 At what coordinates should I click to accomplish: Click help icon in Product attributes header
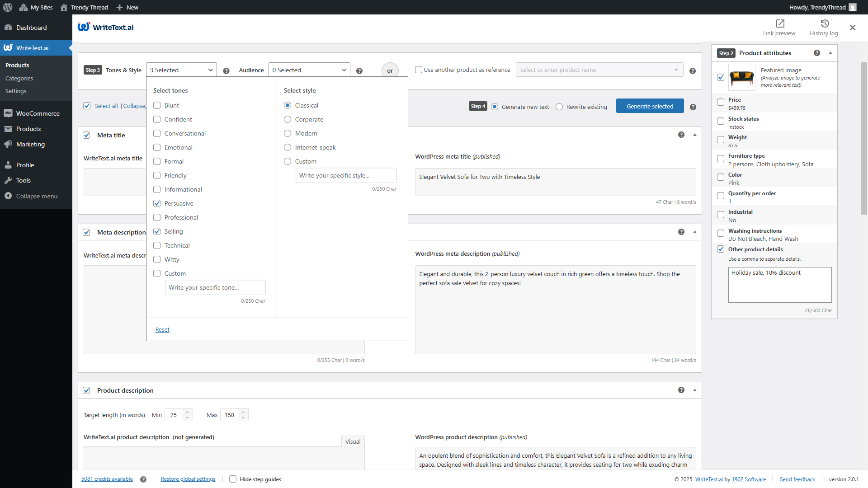click(x=817, y=53)
